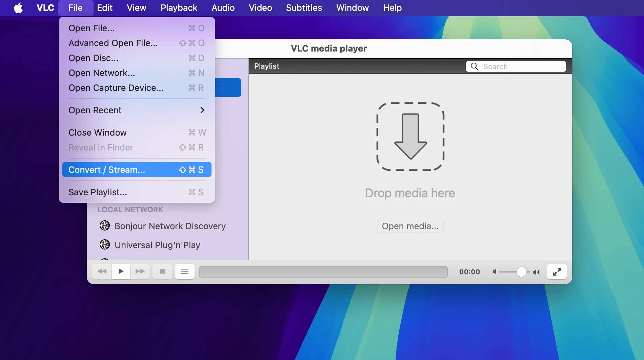Open the Window menu

pos(353,8)
